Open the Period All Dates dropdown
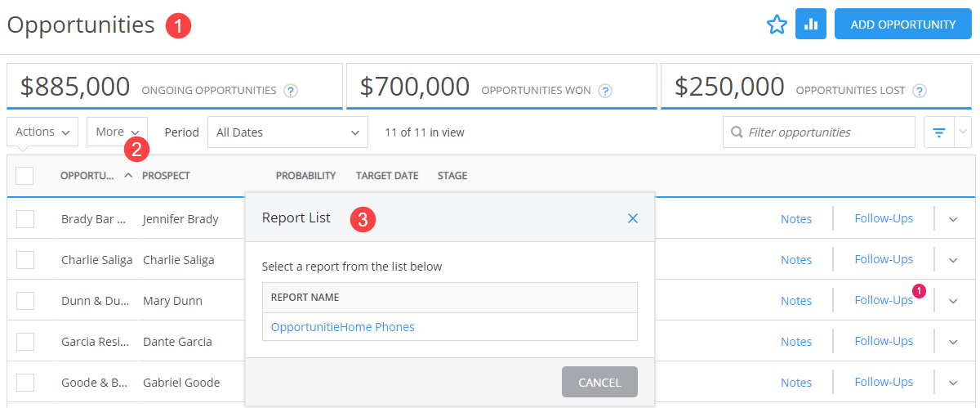980x408 pixels. point(288,132)
